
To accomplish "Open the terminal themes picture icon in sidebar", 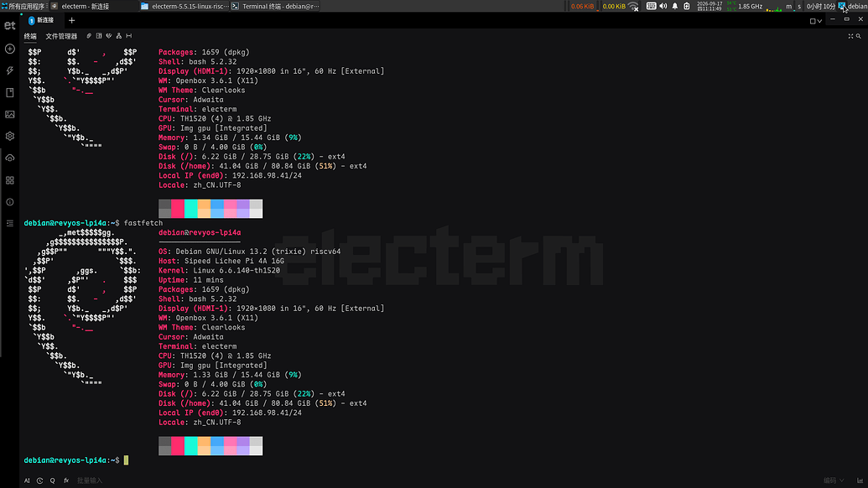I will (x=9, y=115).
